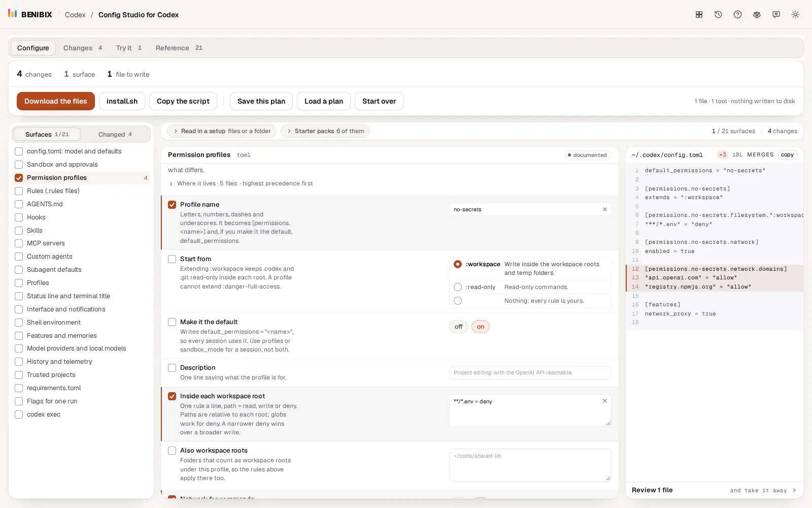Select the :workspace radio option
Viewport: 812px width, 508px height.
tap(458, 264)
